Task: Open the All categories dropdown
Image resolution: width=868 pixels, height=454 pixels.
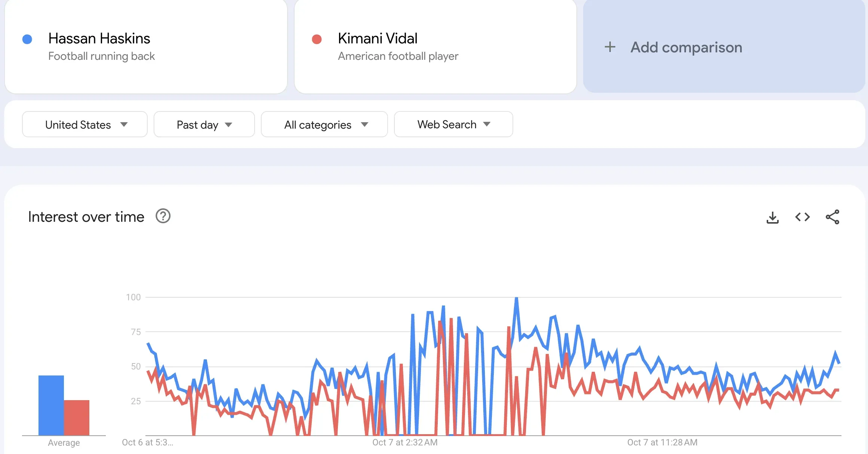Action: click(x=324, y=125)
